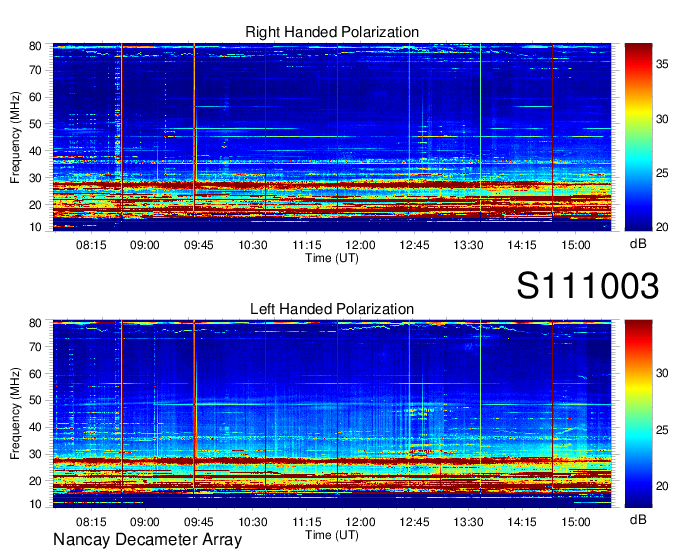Click 80 MHz tick of Right Handed plot

click(35, 46)
